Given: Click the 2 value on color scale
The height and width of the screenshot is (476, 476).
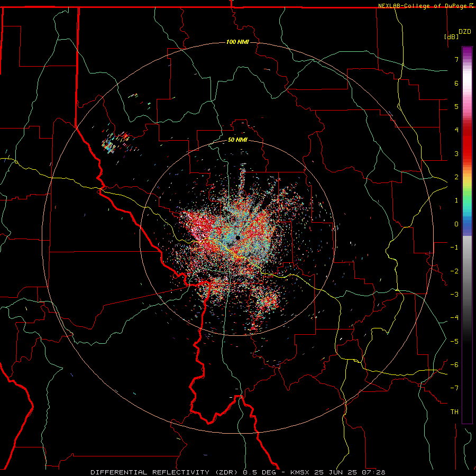Looking at the screenshot, I should pyautogui.click(x=456, y=177).
